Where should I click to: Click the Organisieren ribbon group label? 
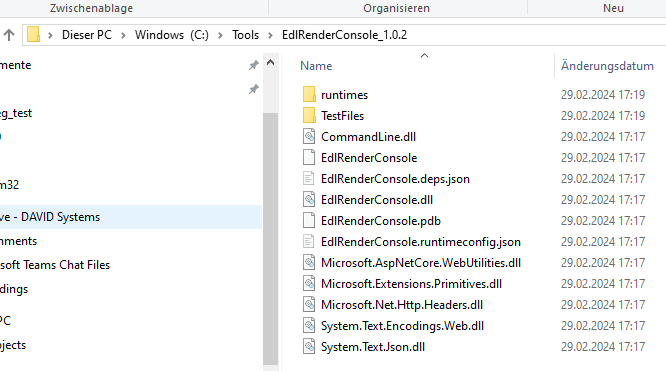click(x=396, y=8)
